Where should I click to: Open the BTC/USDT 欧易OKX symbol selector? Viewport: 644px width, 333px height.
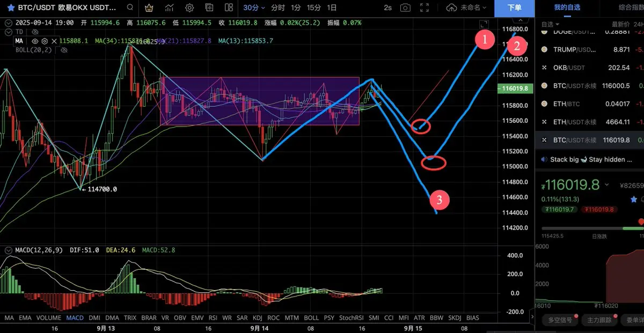(67, 8)
